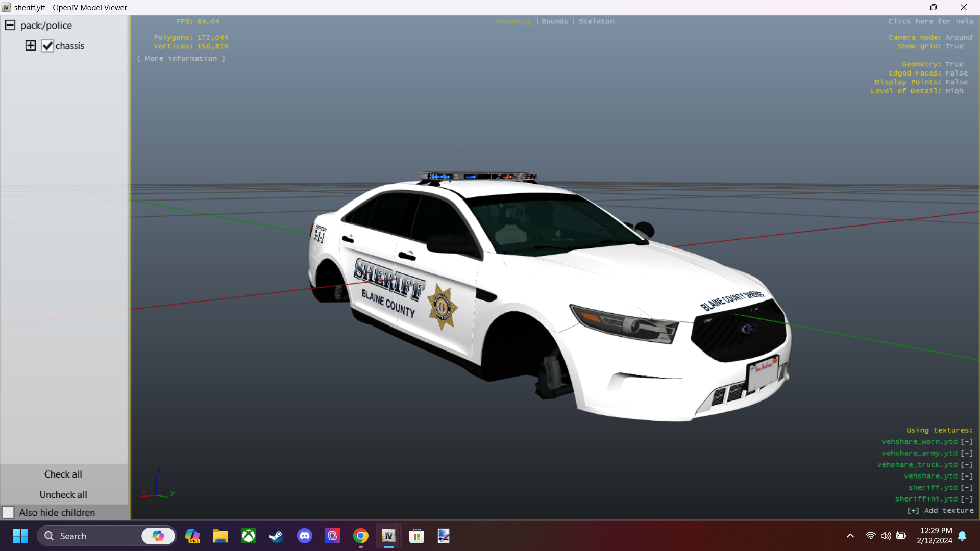
Task: Remove sheriff+hi.ytd texture with [-]
Action: click(x=967, y=499)
